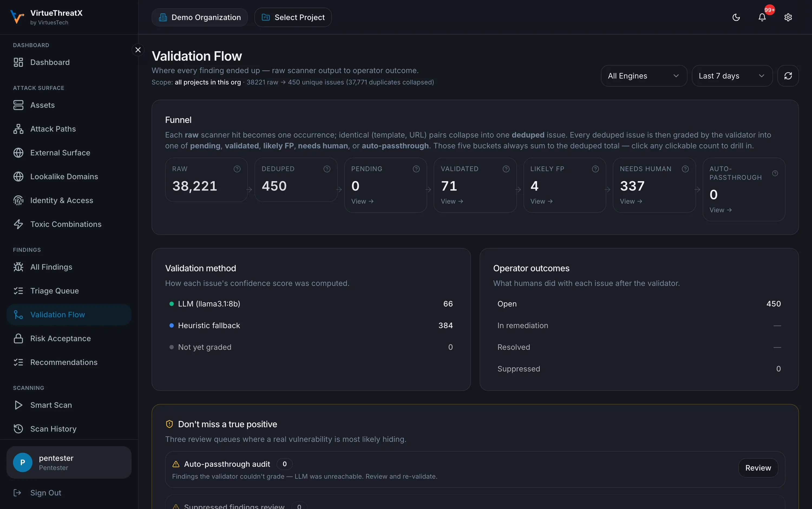Click the Recommendations list icon

18,362
